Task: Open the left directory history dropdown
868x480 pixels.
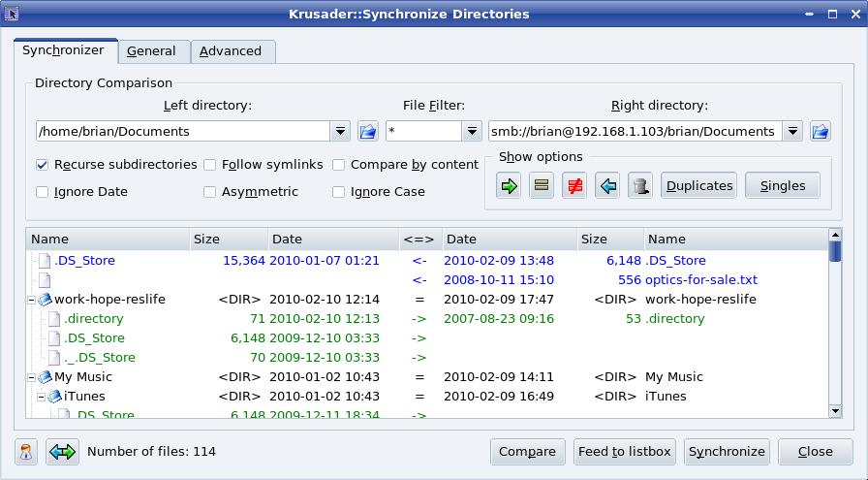Action: pyautogui.click(x=340, y=131)
